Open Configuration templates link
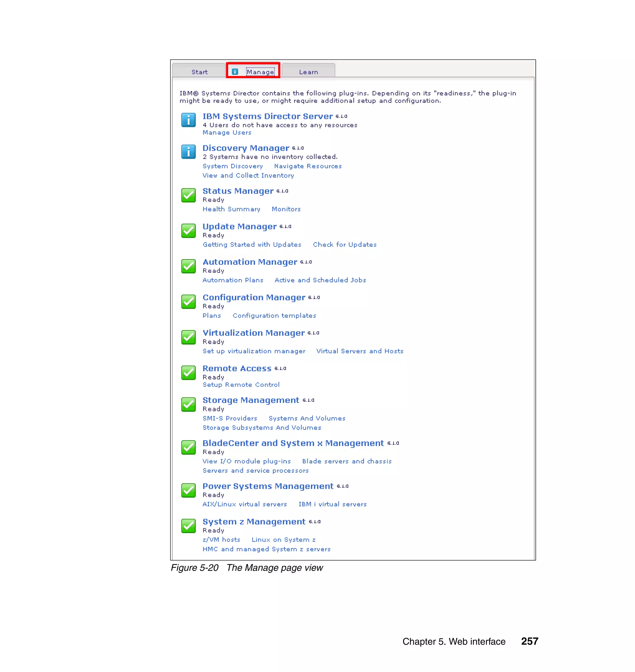The image size is (635, 672). pyautogui.click(x=274, y=316)
